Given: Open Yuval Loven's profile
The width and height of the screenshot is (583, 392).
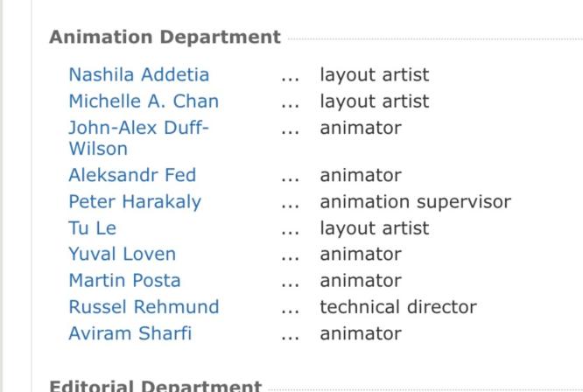Looking at the screenshot, I should (123, 254).
